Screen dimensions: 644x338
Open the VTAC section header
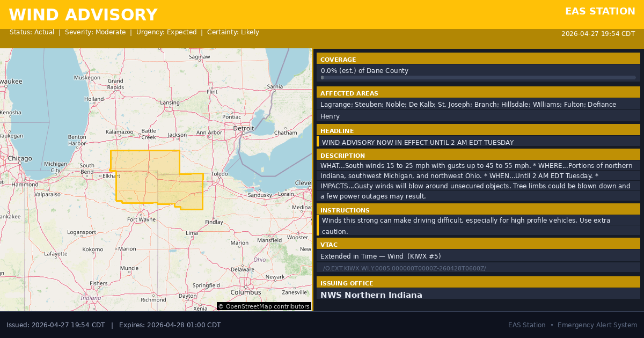329,245
